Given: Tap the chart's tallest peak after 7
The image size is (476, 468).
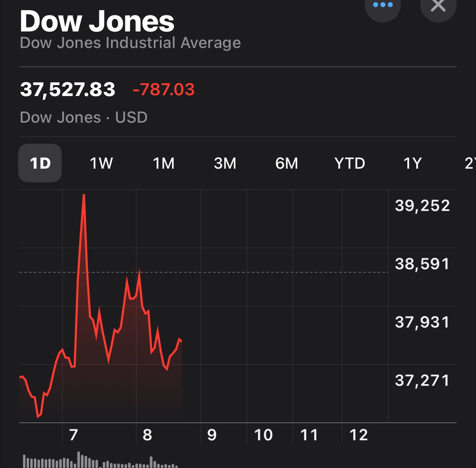Looking at the screenshot, I should 84,195.
